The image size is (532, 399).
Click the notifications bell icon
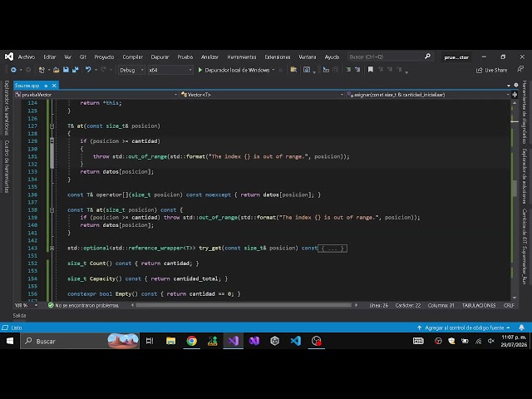(x=521, y=328)
